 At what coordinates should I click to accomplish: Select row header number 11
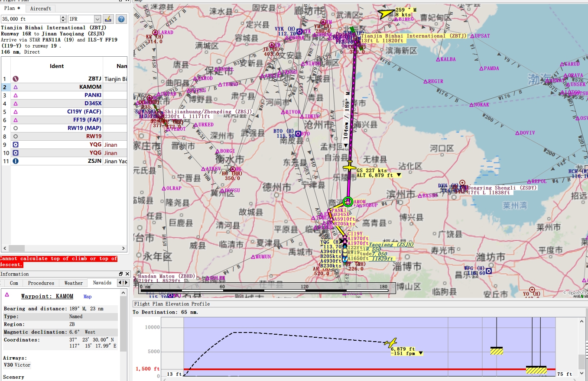[x=5, y=161]
